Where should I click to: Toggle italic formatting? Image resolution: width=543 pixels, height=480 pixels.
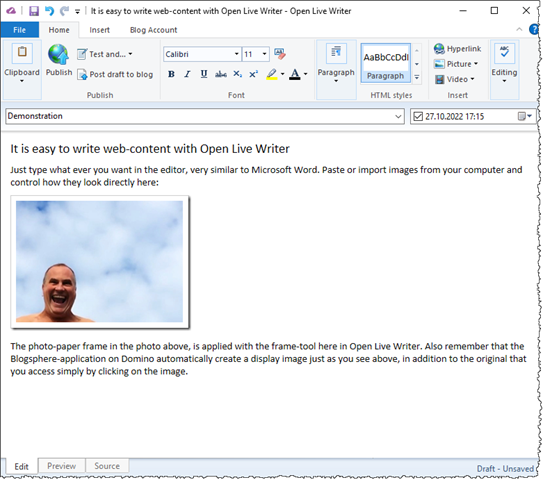click(x=187, y=74)
